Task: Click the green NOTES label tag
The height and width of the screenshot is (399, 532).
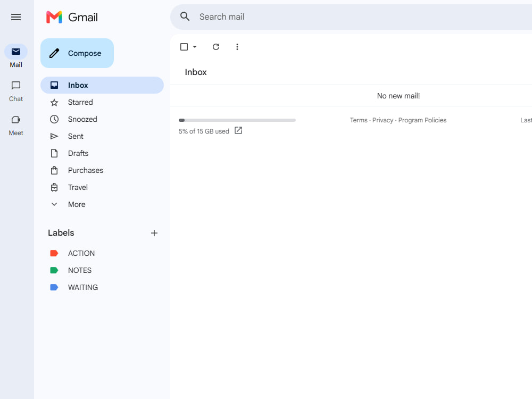Action: point(54,270)
